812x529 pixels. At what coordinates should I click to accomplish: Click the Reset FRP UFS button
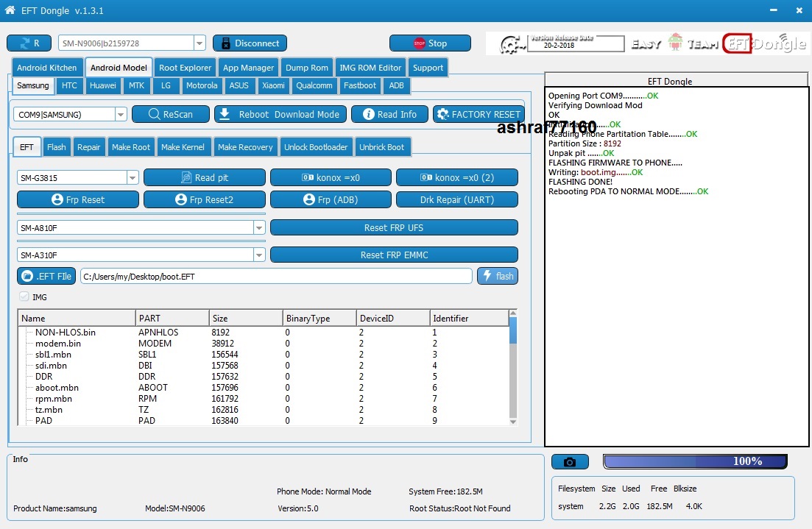394,228
